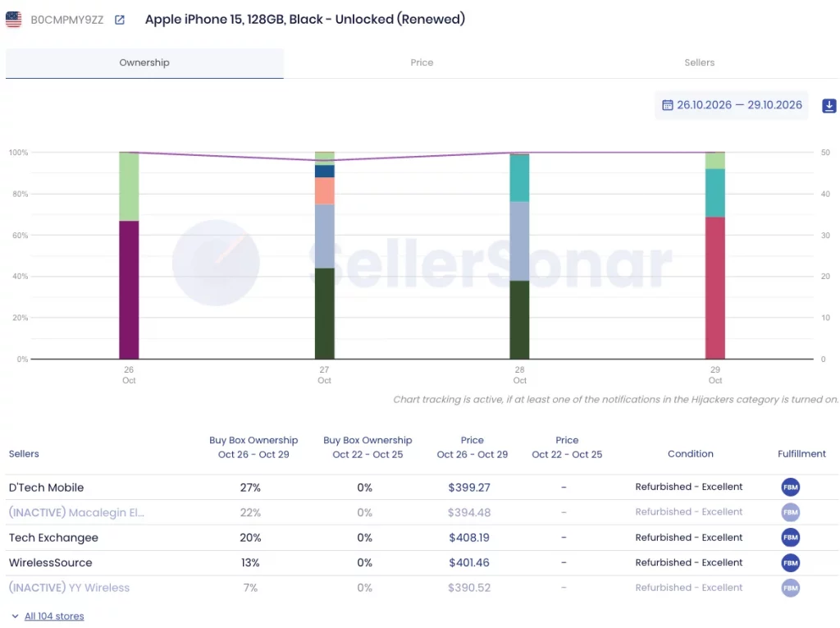Click the 28 Oct axis label
This screenshot has height=628, width=840.
point(519,375)
